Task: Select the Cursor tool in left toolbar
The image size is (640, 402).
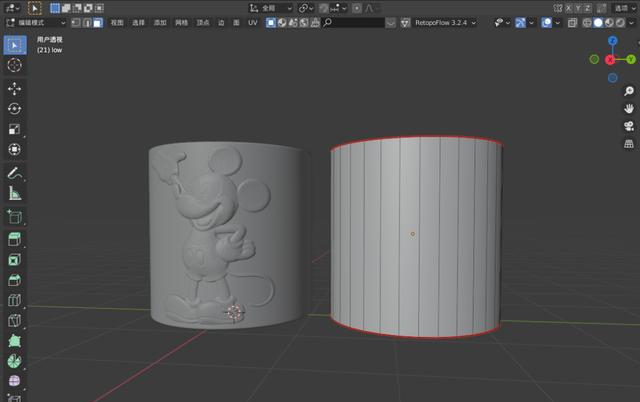Action: 15,65
